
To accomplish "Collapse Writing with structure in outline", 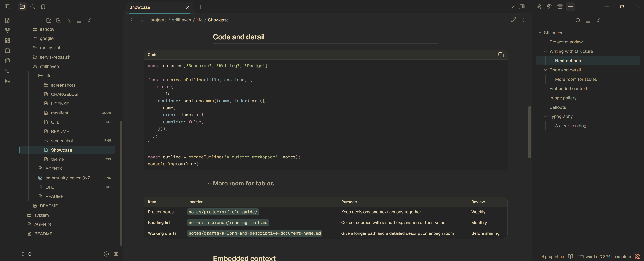I will tap(545, 51).
